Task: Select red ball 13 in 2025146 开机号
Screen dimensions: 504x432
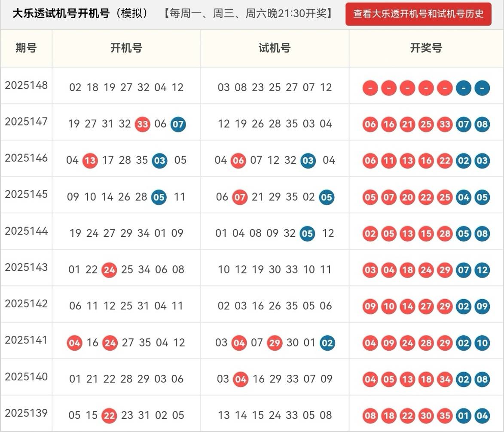Action: 90,161
